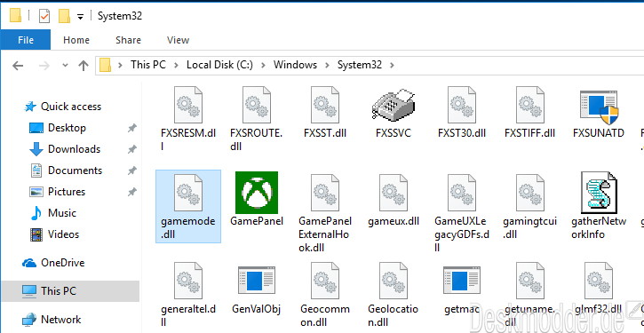Open the GamePanel Xbox icon
The height and width of the screenshot is (333, 644).
[x=257, y=193]
